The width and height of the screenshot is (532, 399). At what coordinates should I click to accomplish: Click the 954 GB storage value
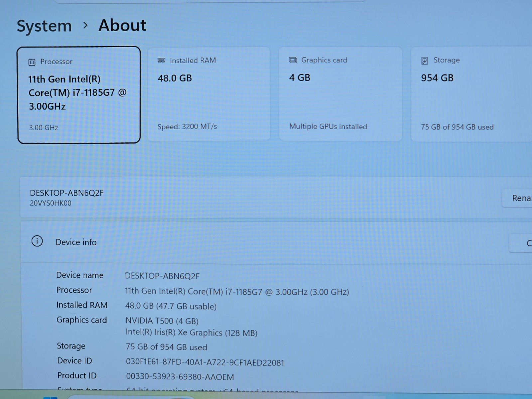pyautogui.click(x=437, y=78)
